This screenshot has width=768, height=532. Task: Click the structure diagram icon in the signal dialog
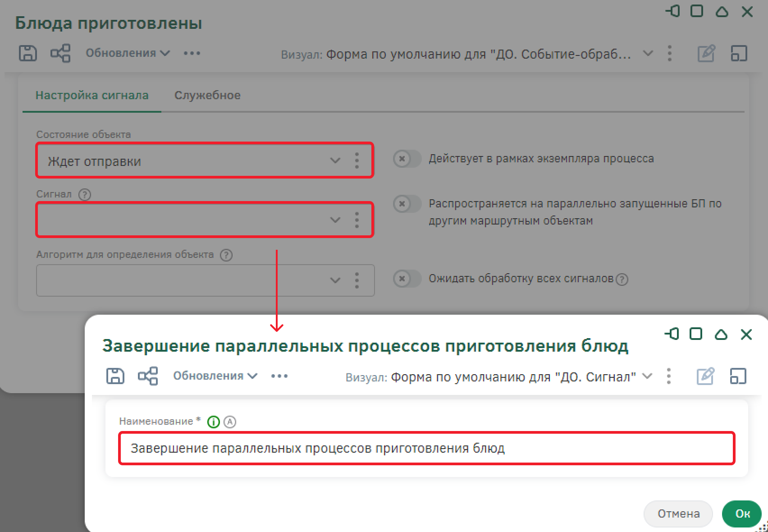coord(148,376)
